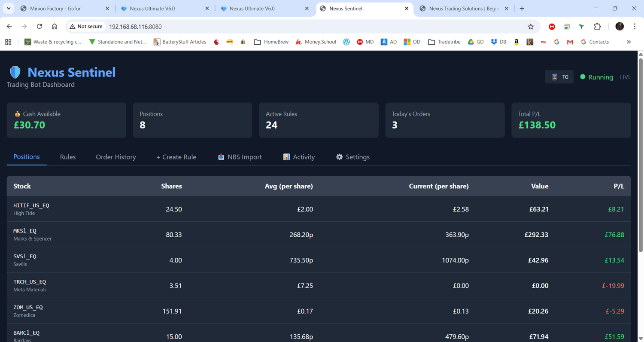Close the Minion Factory - Gofor tab

pos(107,9)
